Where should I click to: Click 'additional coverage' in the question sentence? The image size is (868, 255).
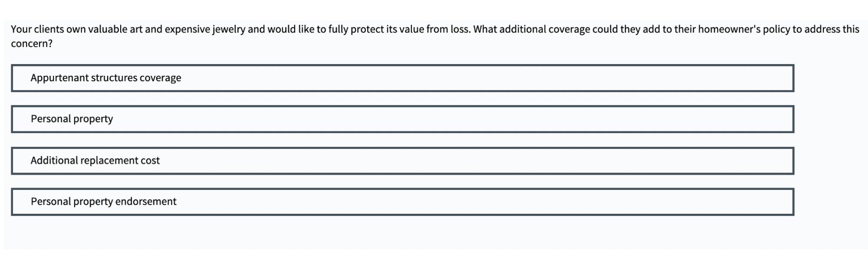coord(544,29)
